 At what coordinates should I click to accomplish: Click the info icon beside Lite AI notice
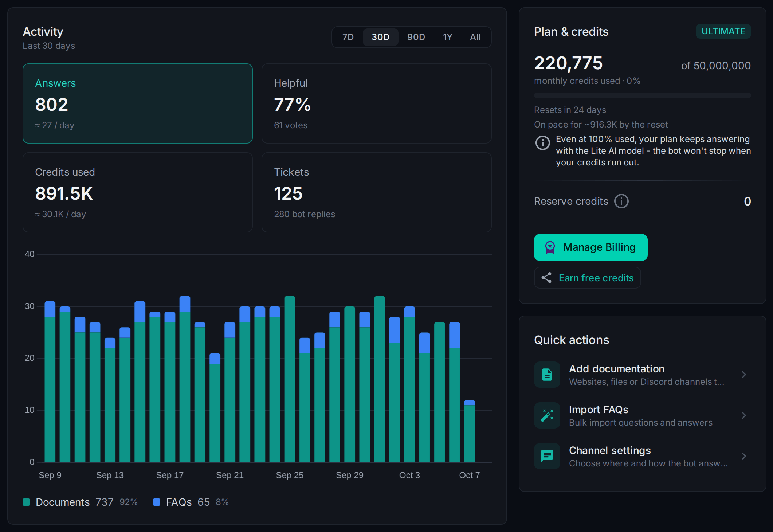(x=542, y=142)
